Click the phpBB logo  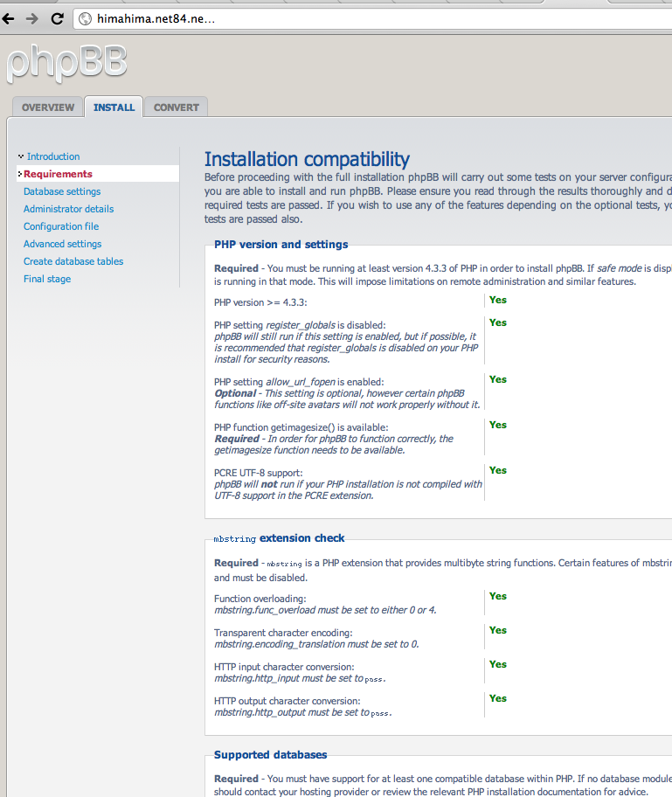[x=66, y=63]
